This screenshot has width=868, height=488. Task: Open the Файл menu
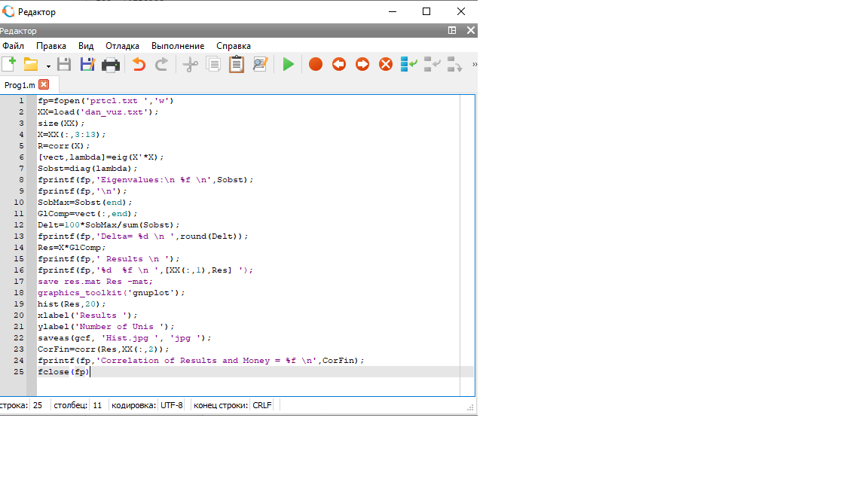tap(13, 46)
